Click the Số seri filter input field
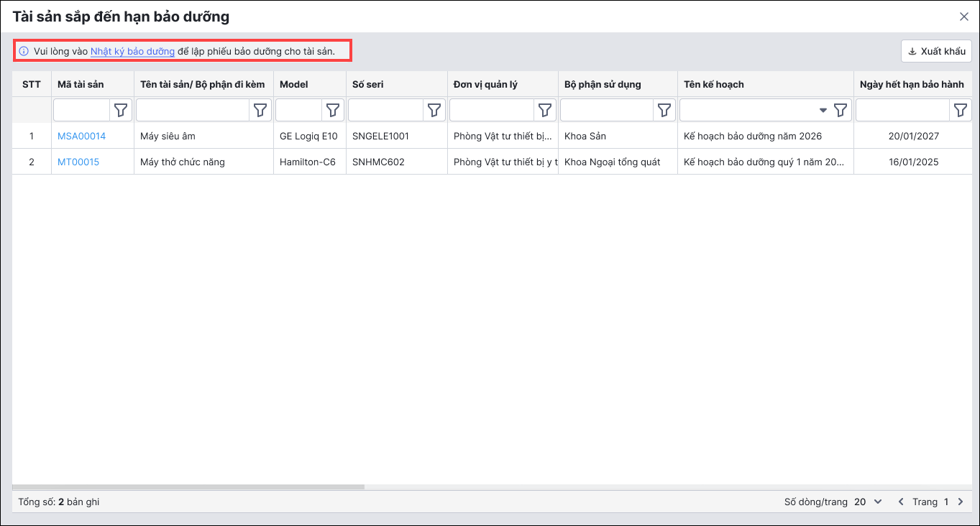Screen dimensions: 980x526 pos(385,110)
